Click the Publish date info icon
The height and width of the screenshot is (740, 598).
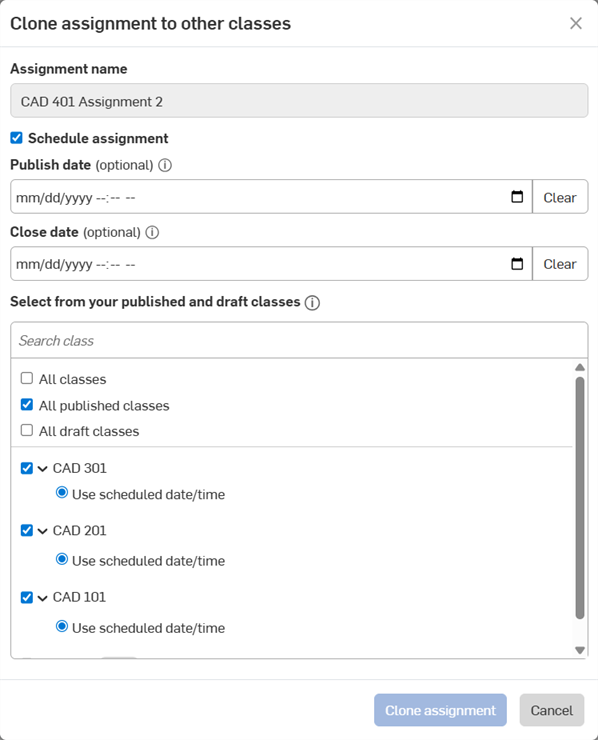tap(165, 165)
